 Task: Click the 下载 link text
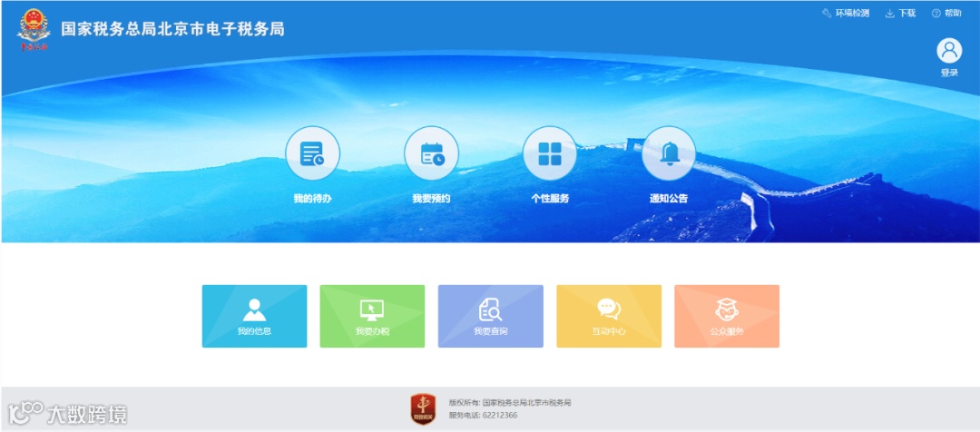pyautogui.click(x=906, y=13)
